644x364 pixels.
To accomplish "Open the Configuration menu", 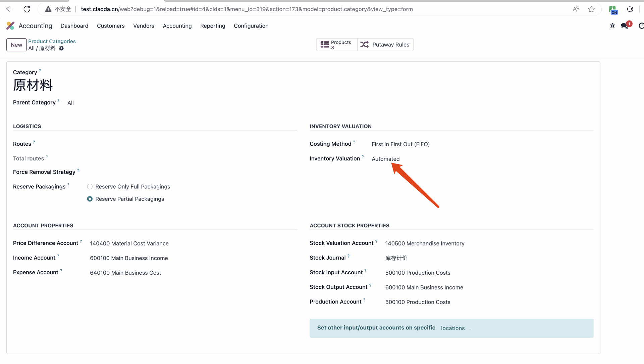I will tap(251, 26).
